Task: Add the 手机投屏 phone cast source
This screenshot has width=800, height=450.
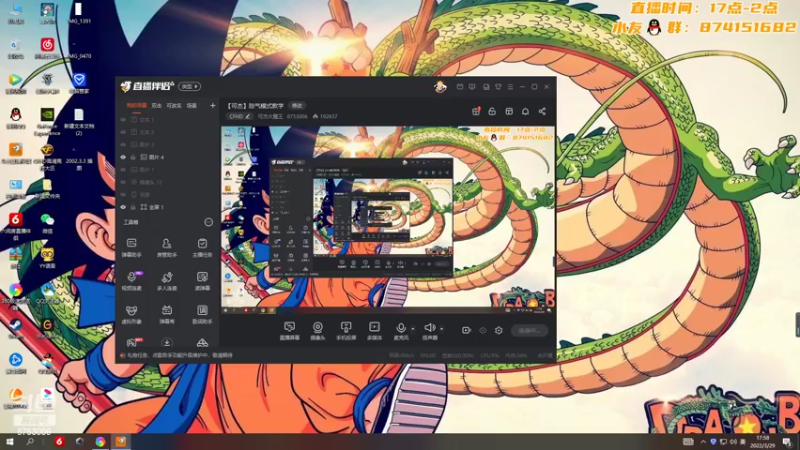Action: [346, 331]
